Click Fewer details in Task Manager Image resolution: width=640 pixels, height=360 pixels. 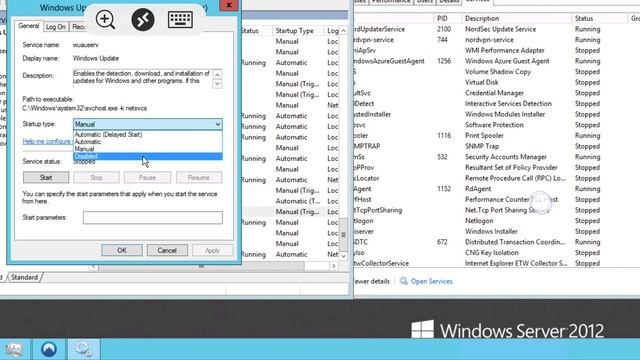coord(372,281)
